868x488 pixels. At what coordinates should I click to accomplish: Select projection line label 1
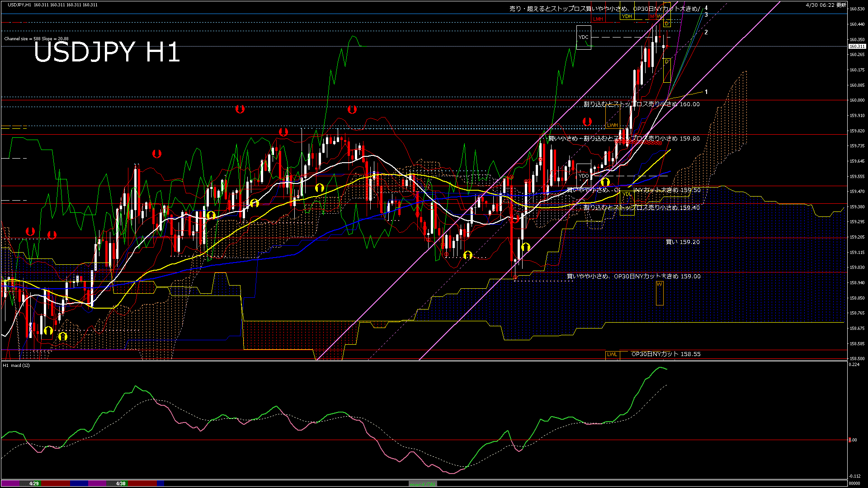pos(706,92)
